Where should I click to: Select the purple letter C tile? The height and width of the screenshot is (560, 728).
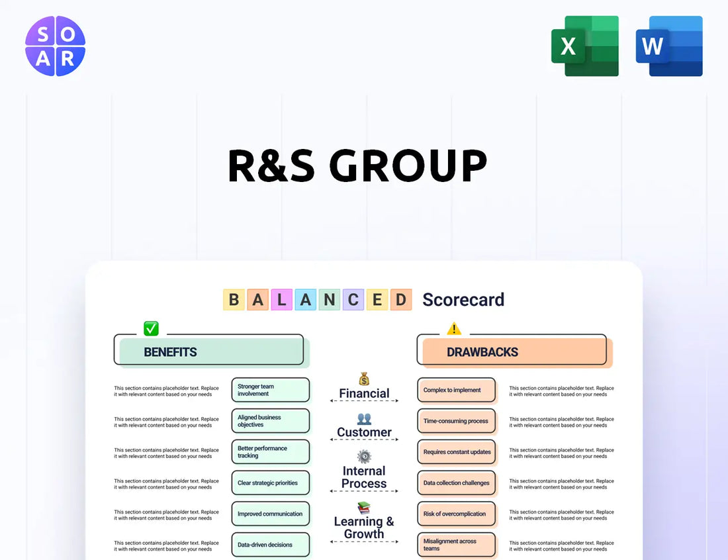click(x=353, y=299)
